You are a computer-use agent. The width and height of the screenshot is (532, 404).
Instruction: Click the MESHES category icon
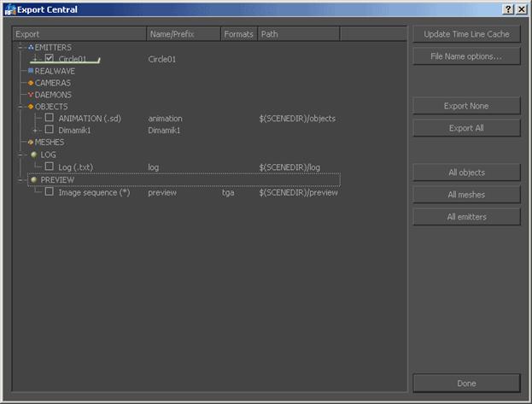[x=31, y=142]
